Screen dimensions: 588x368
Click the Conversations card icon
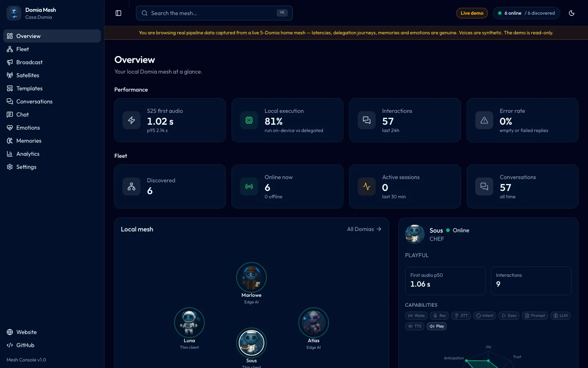click(484, 186)
